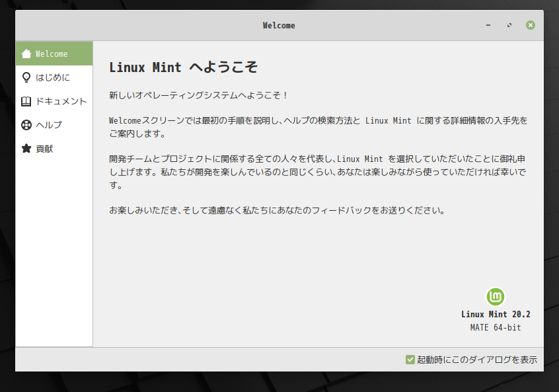Click the Welcome window title text
Viewport: 559px width, 392px height.
[279, 25]
